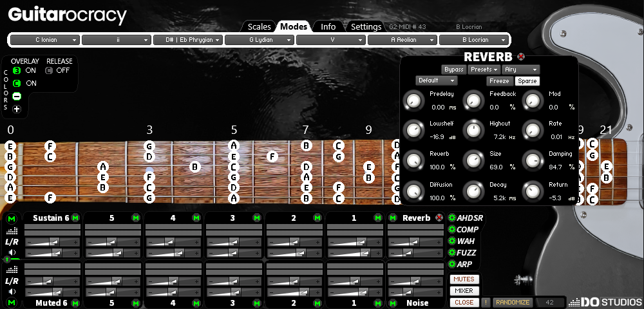
Task: Click the Decay knob
Action: pos(473,191)
